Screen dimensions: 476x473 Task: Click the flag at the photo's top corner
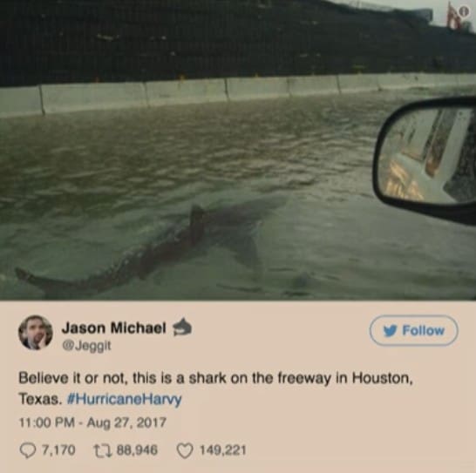pos(452,17)
